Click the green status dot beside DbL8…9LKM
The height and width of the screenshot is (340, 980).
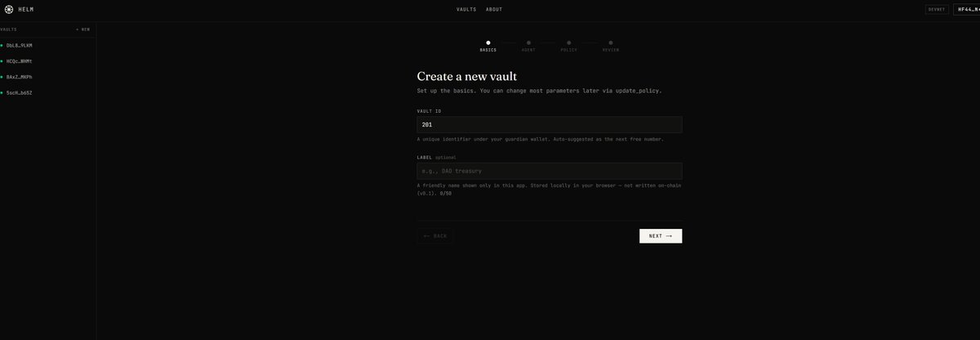pyautogui.click(x=2, y=46)
